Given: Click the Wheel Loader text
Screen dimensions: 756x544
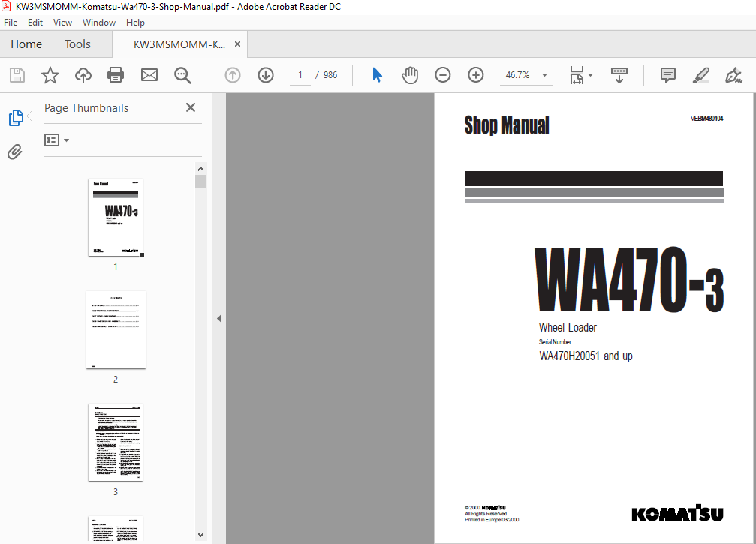Looking at the screenshot, I should point(568,328).
